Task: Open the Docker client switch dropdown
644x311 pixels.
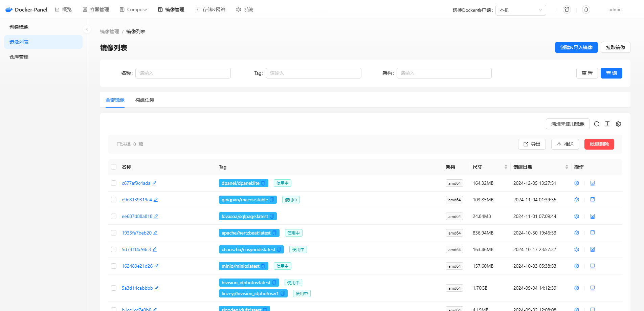Action: [x=520, y=10]
